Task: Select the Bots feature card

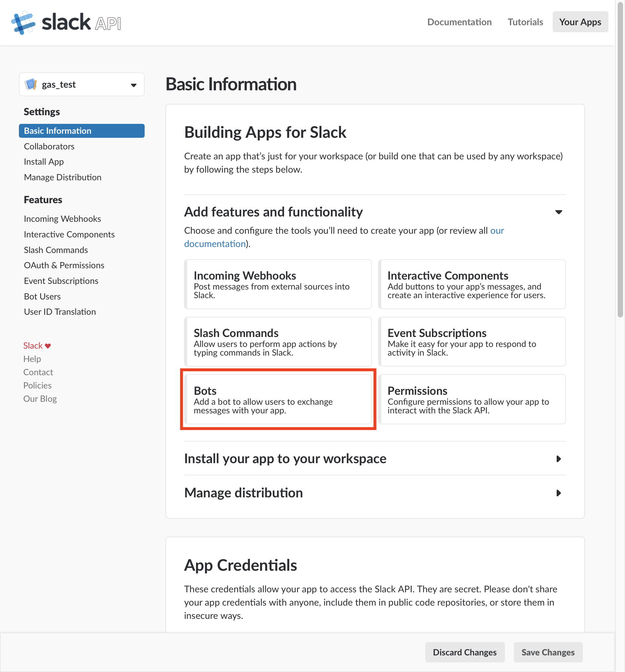Action: [278, 399]
